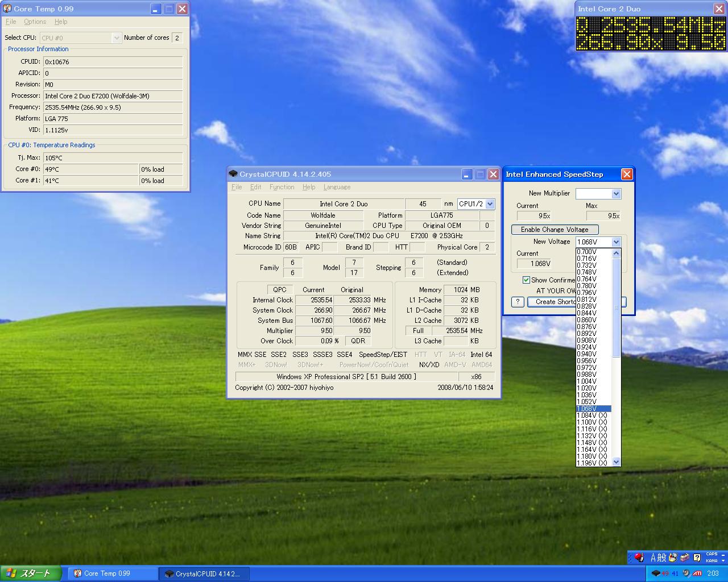Click the Create Shortcut button
This screenshot has width=728, height=582.
click(x=552, y=302)
